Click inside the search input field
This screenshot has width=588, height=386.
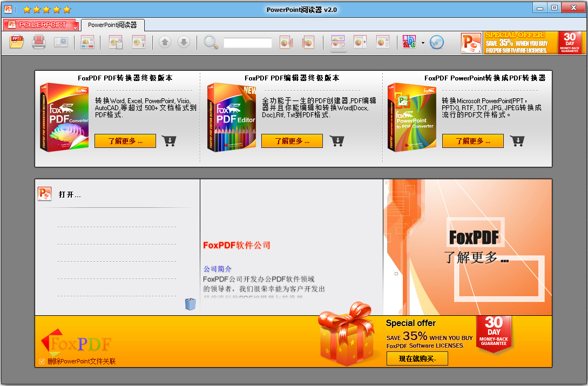coord(248,42)
